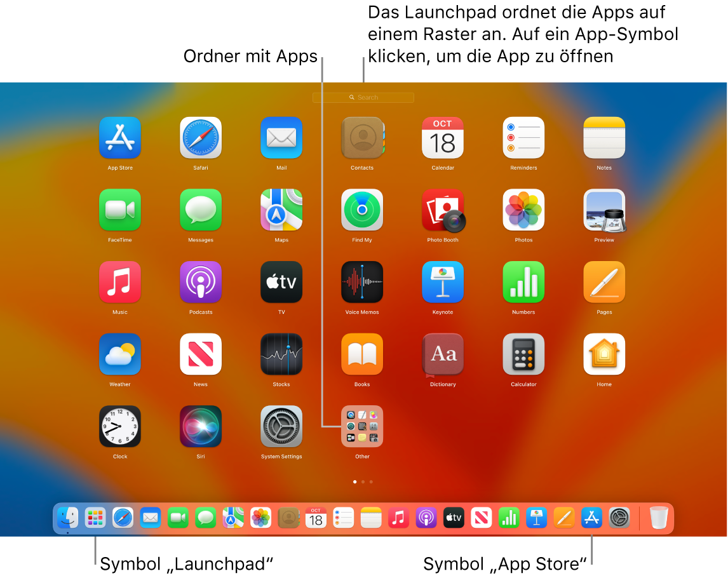Open Safari from the Launchpad grid

200,138
